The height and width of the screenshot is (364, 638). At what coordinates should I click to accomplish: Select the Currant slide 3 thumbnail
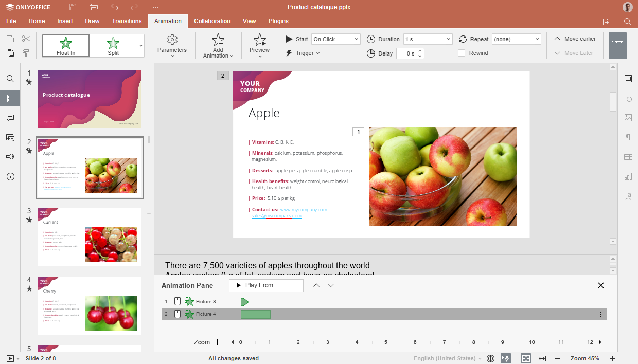(x=90, y=236)
